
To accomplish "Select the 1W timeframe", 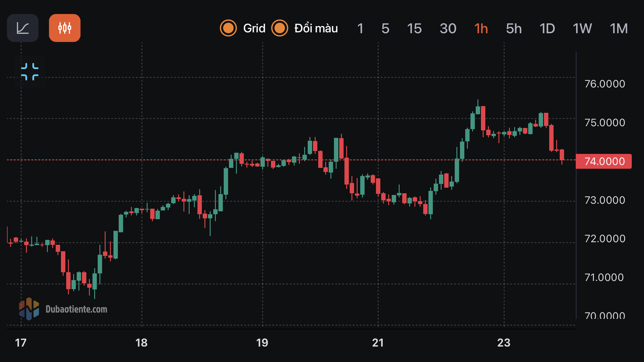I will click(x=582, y=29).
